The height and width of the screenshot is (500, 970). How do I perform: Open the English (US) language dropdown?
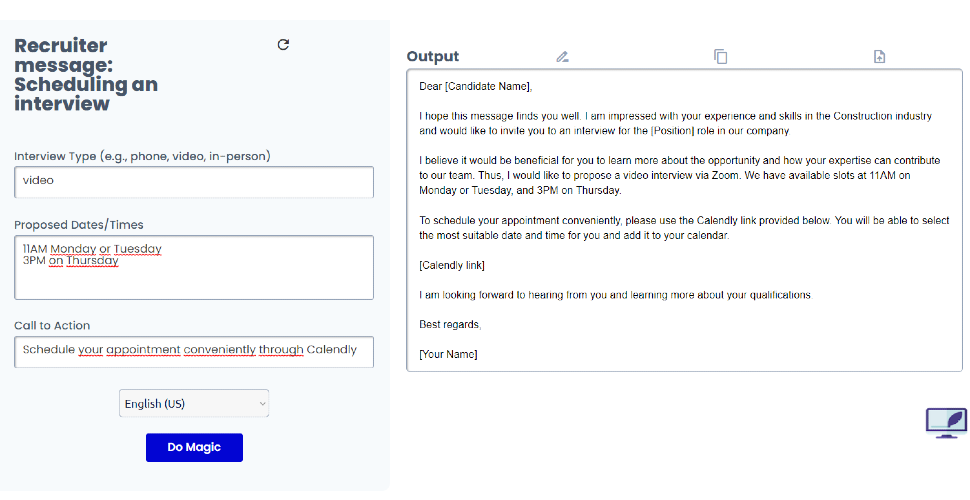coord(194,404)
